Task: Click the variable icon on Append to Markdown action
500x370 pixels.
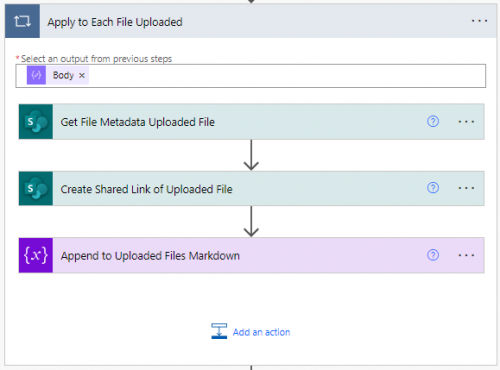Action: click(x=36, y=255)
